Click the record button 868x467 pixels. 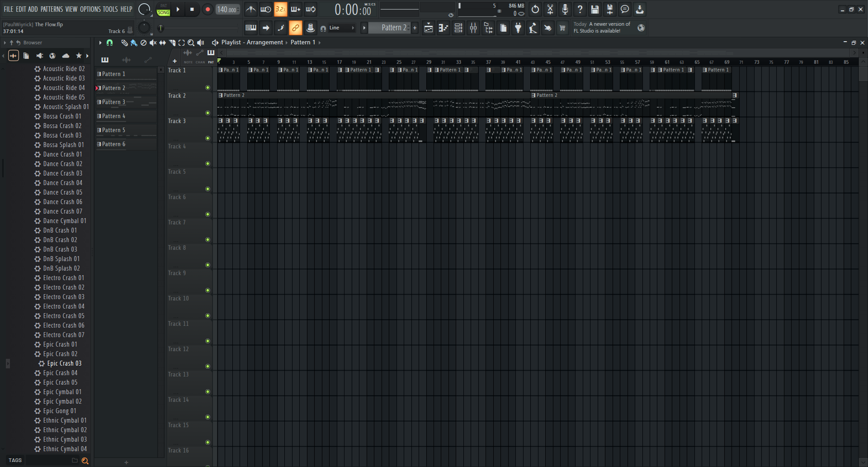click(x=208, y=9)
